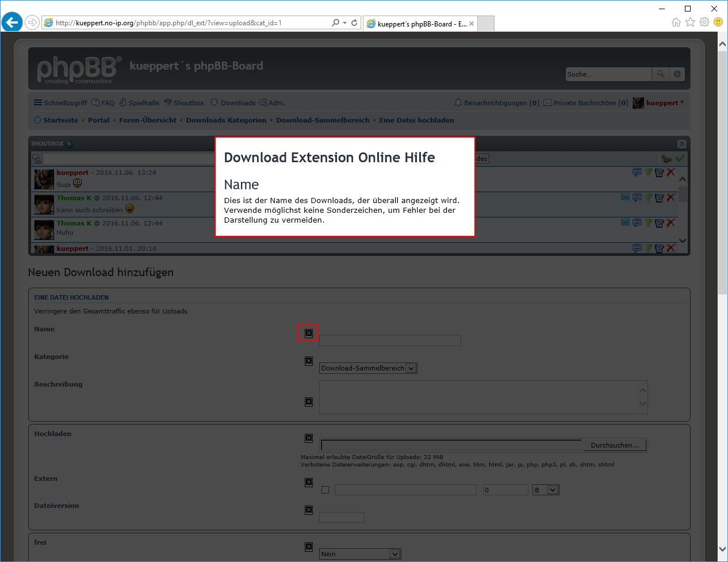Open the Download-Sammelbereich category dropdown
Viewport: 728px width, 562px height.
pos(368,368)
